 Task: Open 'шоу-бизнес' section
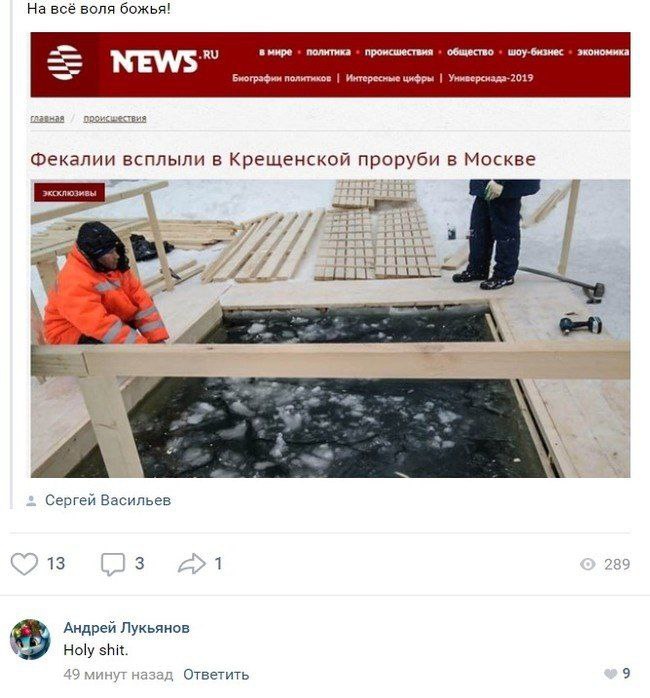pyautogui.click(x=536, y=52)
